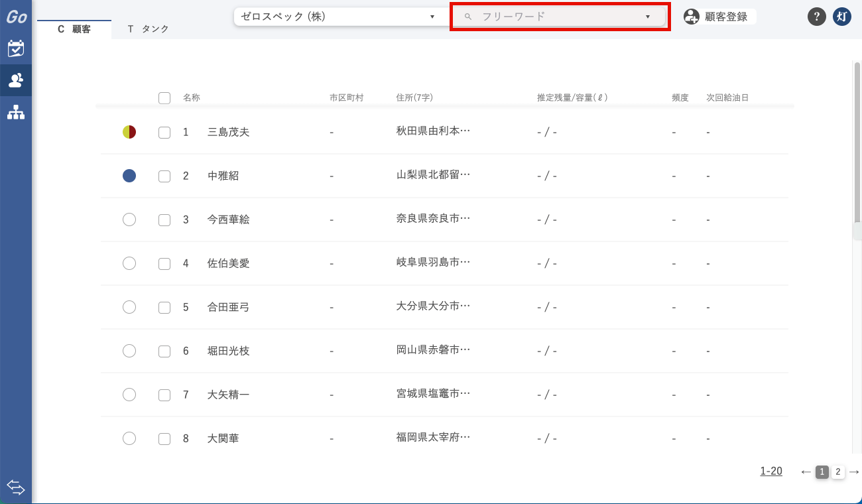This screenshot has height=504, width=862.
Task: Check the box for 今西華絵
Action: pyautogui.click(x=164, y=220)
